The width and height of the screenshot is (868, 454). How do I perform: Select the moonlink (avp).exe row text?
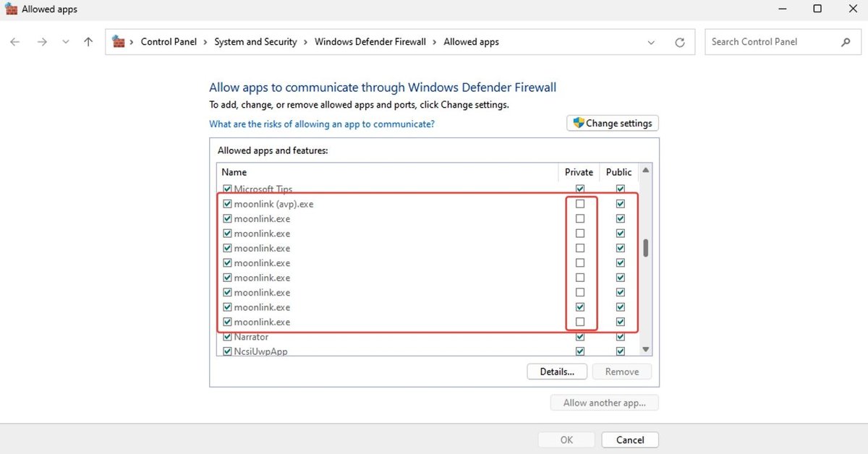tap(273, 204)
